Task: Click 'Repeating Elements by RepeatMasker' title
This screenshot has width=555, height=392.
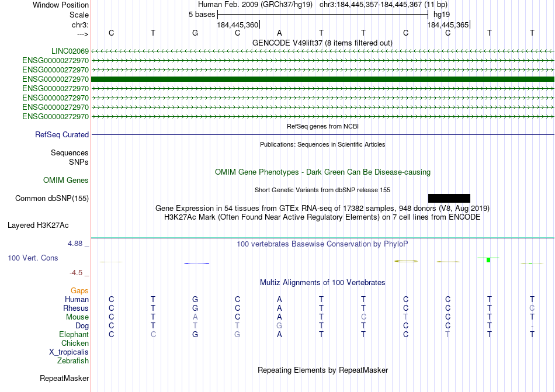Action: point(322,370)
